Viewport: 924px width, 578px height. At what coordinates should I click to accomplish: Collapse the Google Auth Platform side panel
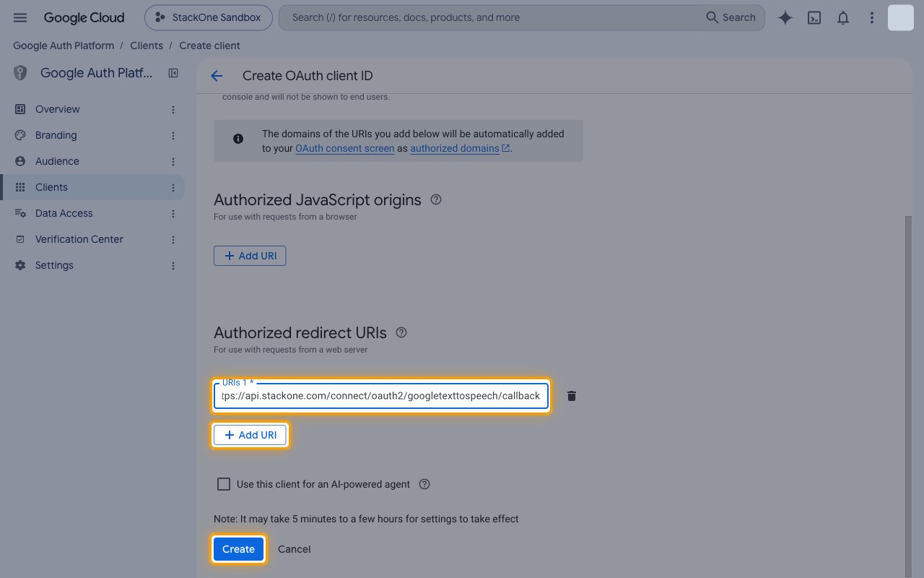(x=173, y=73)
